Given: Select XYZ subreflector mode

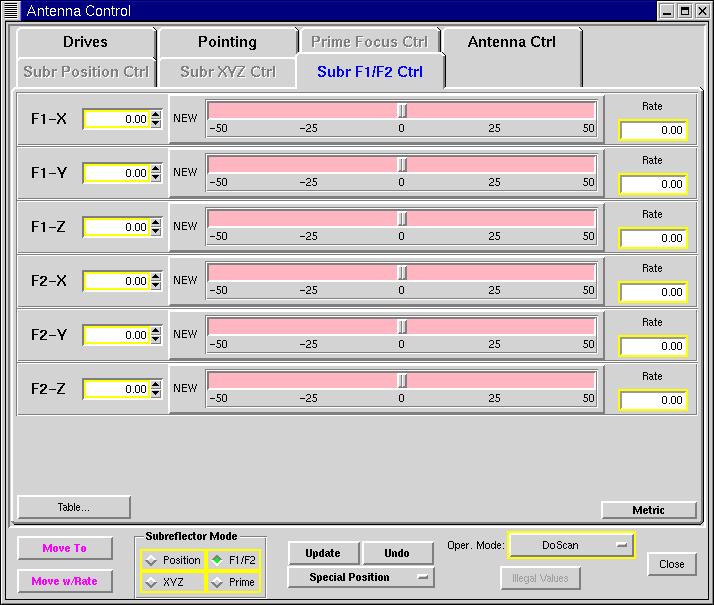Looking at the screenshot, I should pos(173,582).
